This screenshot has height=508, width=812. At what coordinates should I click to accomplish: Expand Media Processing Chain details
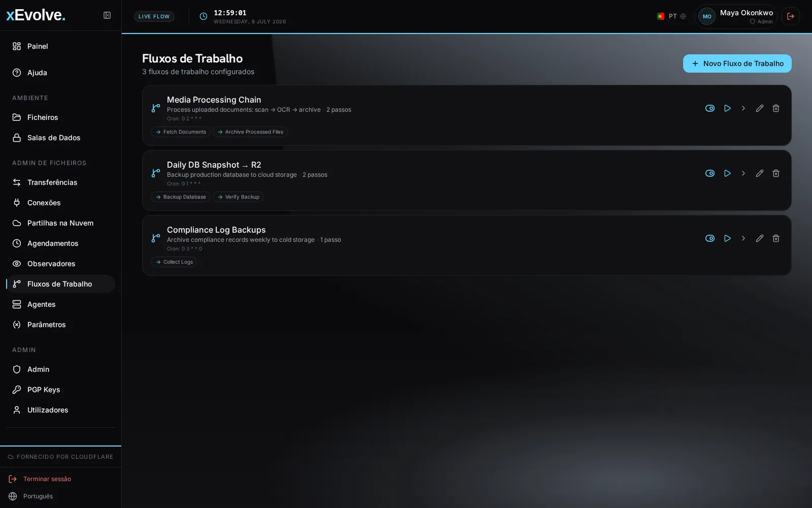(743, 108)
